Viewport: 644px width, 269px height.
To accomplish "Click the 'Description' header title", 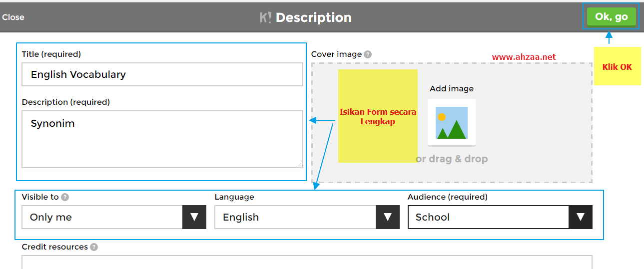I will tap(314, 17).
